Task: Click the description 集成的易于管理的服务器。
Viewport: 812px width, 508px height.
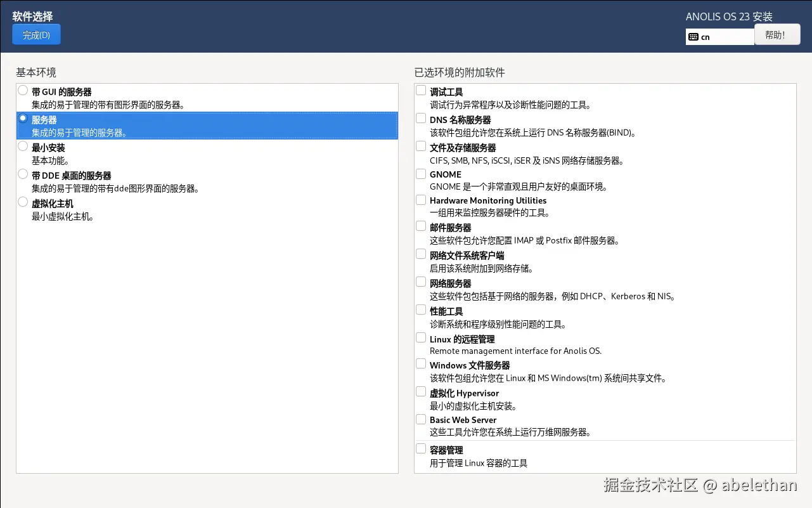Action: pos(79,133)
